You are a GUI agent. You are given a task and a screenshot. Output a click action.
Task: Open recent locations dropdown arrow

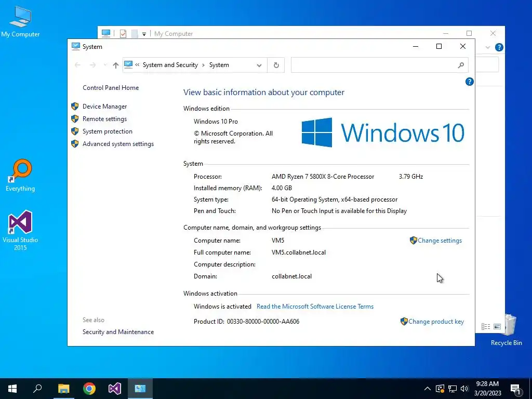pos(105,65)
